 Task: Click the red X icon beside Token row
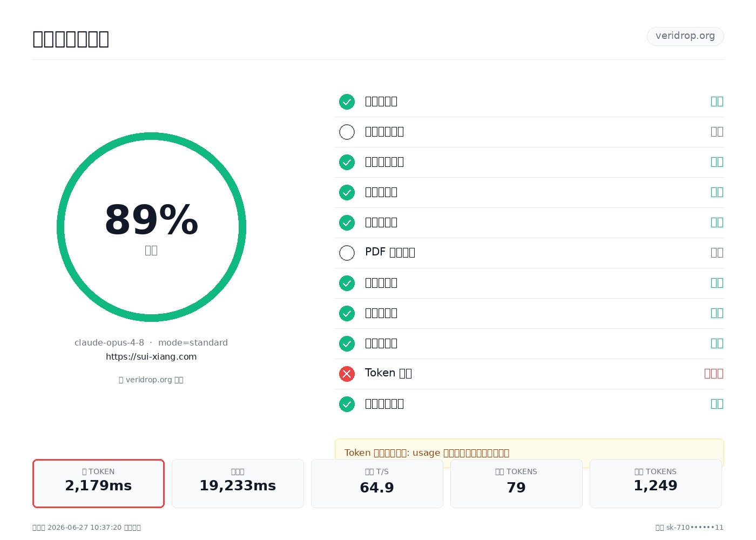point(347,374)
